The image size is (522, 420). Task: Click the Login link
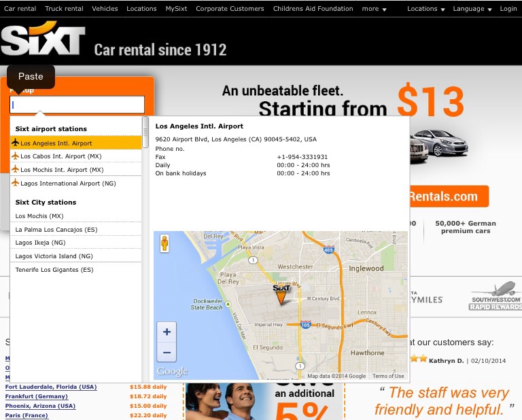coord(508,9)
